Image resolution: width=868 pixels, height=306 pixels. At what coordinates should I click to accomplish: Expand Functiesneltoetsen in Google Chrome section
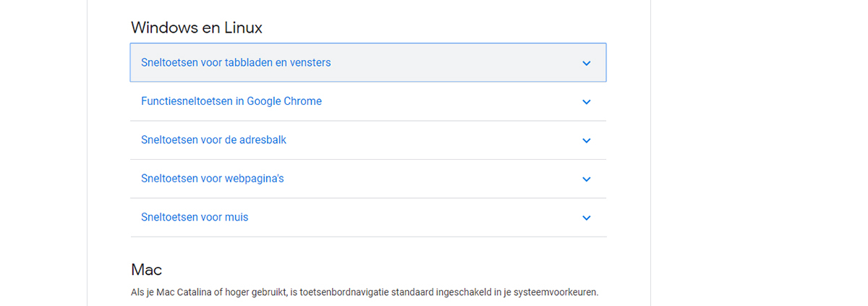[368, 101]
